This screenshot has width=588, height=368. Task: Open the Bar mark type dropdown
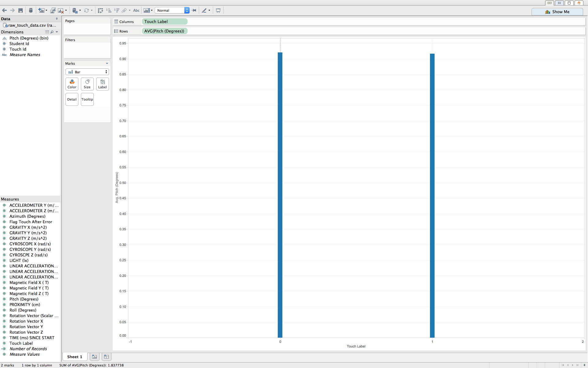click(87, 72)
